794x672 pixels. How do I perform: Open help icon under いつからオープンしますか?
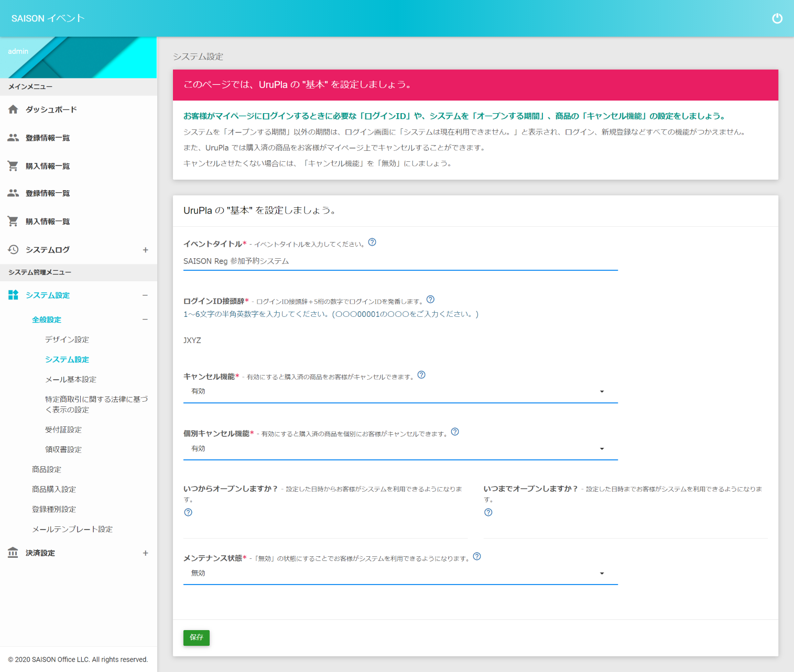188,512
